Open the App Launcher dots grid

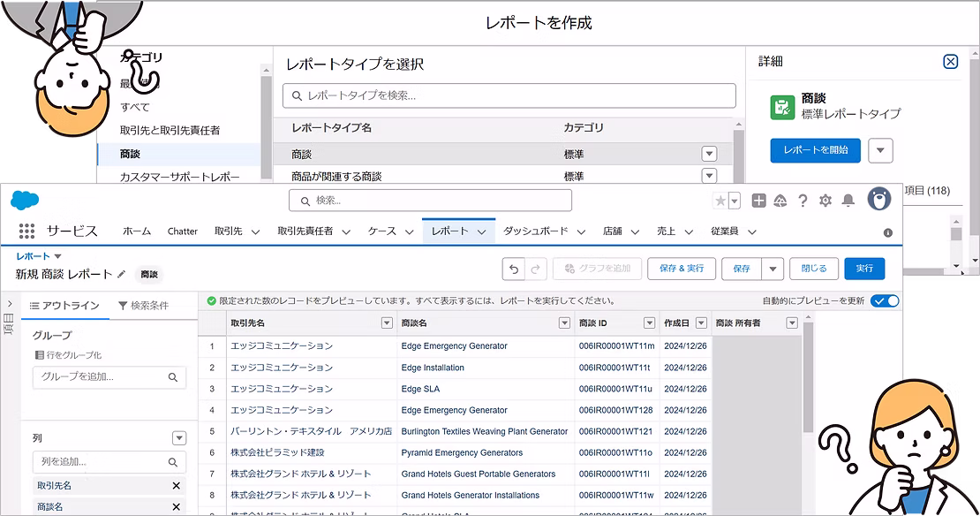pyautogui.click(x=26, y=231)
